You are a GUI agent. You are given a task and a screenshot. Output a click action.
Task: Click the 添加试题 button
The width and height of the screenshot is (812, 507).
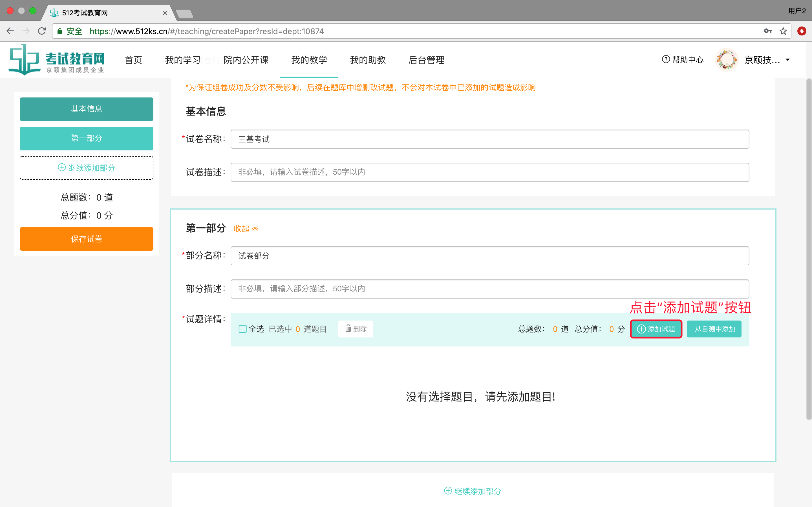[x=656, y=329]
